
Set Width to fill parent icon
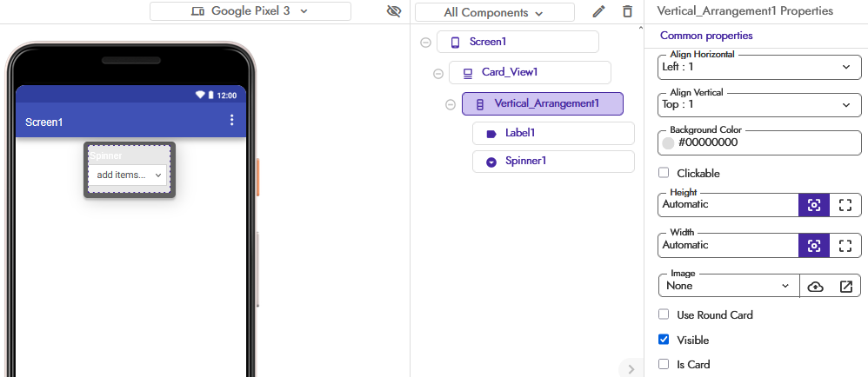(844, 246)
